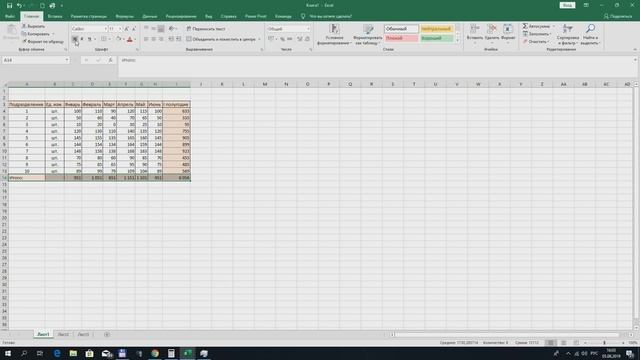This screenshot has width=640, height=360.
Task: Apply the Neutral yellow cell style
Action: [436, 29]
